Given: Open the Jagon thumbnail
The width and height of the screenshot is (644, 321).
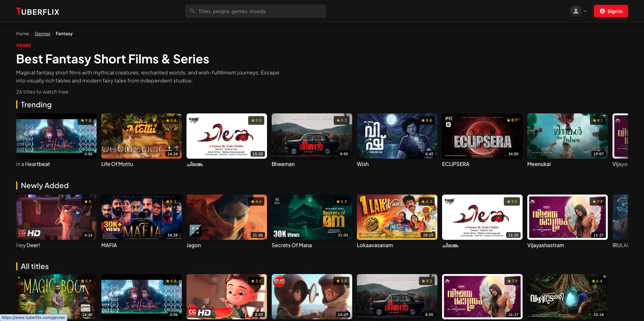Looking at the screenshot, I should point(227,217).
